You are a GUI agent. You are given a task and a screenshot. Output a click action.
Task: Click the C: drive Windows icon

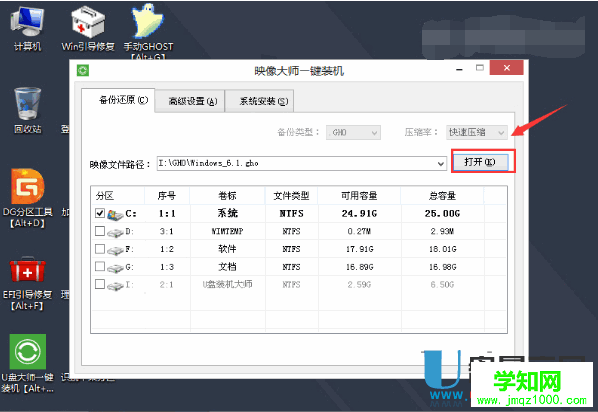(x=115, y=214)
